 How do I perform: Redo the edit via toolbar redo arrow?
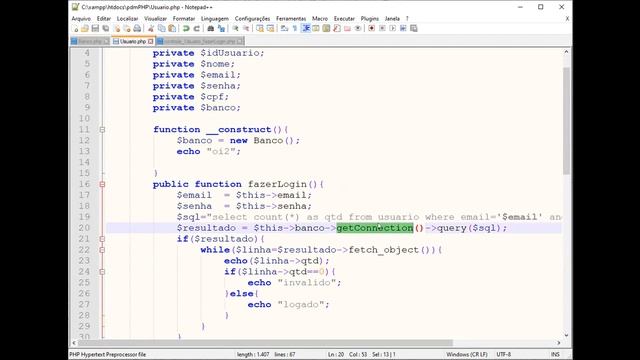[x=196, y=28]
